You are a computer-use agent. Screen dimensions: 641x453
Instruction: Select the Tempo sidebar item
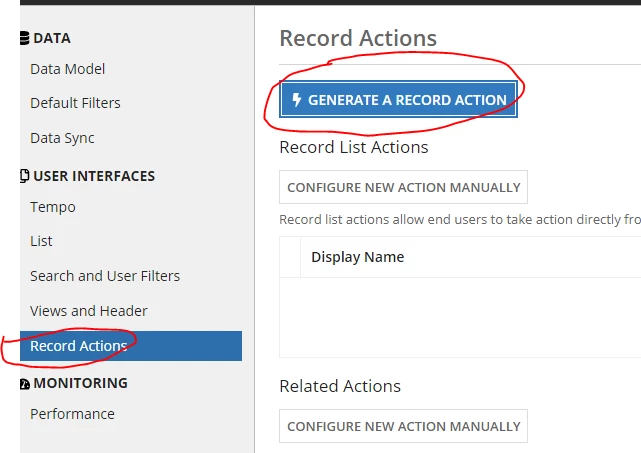[x=53, y=207]
